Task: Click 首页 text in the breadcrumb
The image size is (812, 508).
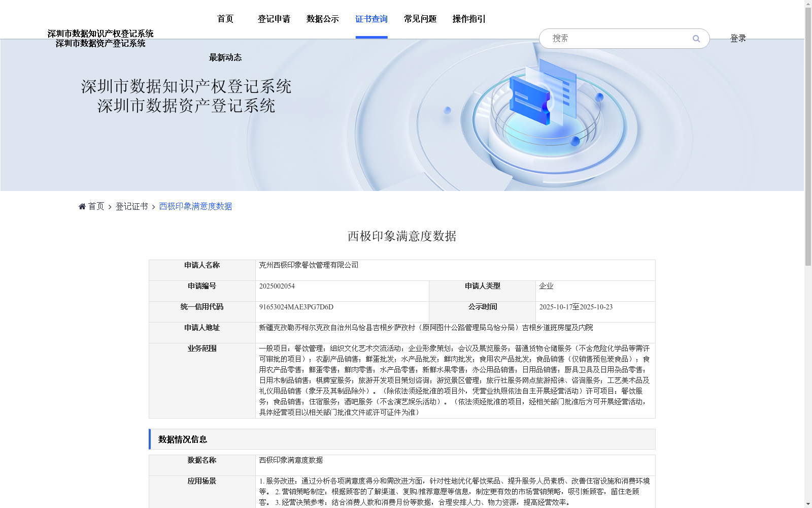Action: click(96, 206)
